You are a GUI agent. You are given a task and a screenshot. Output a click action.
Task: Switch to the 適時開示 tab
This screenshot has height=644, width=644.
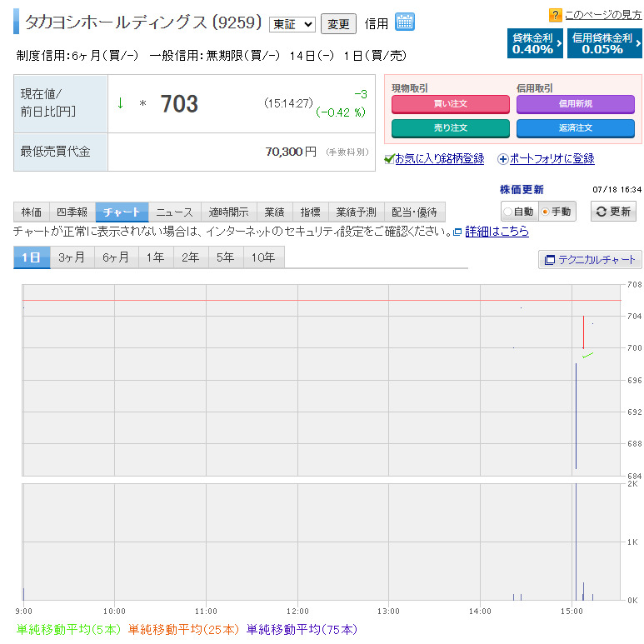[x=229, y=212]
